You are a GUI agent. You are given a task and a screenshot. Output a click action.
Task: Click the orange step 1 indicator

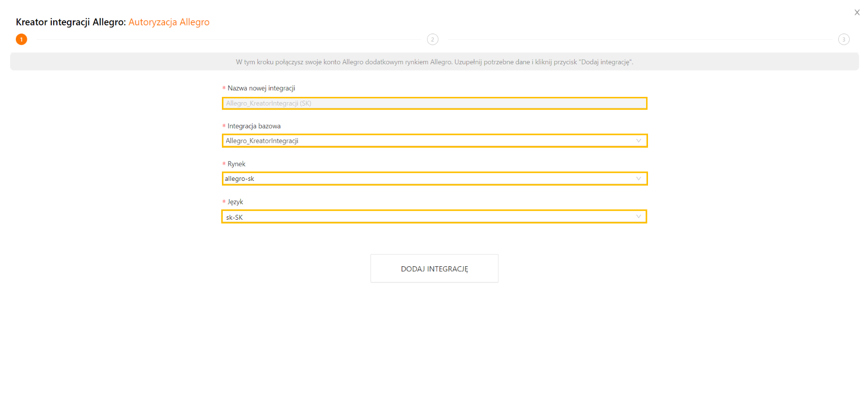(x=22, y=39)
